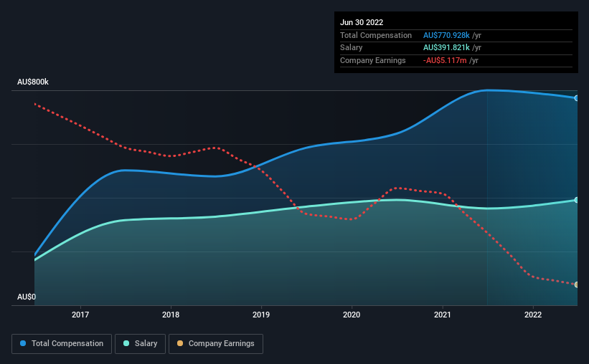Screen dimensions: 589x364
Task: Select the Total Compensation endpoint marker at Jun 2022
Action: pos(577,98)
